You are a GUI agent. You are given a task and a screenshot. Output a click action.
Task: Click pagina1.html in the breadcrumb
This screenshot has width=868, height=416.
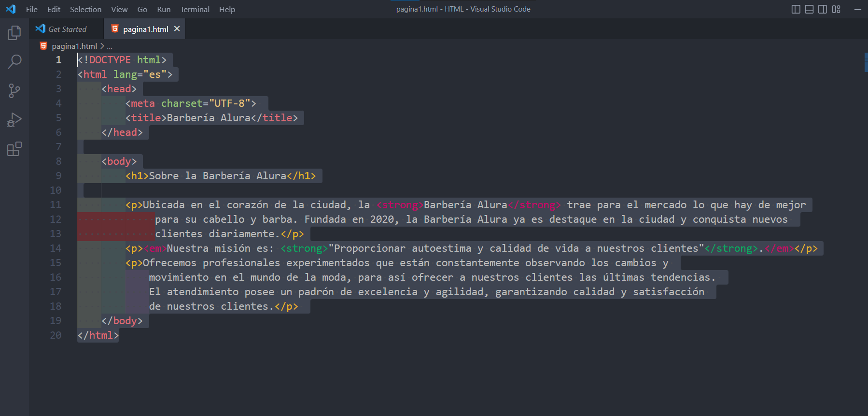click(x=74, y=46)
